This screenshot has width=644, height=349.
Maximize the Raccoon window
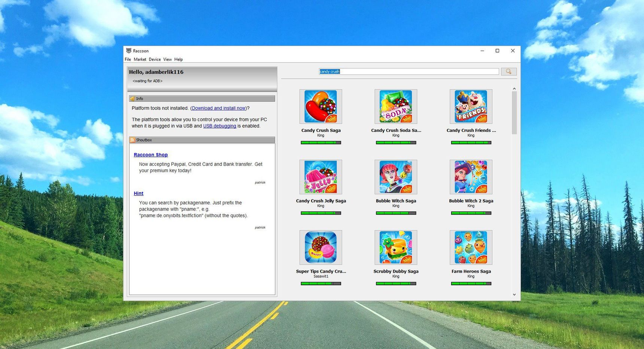pyautogui.click(x=497, y=51)
